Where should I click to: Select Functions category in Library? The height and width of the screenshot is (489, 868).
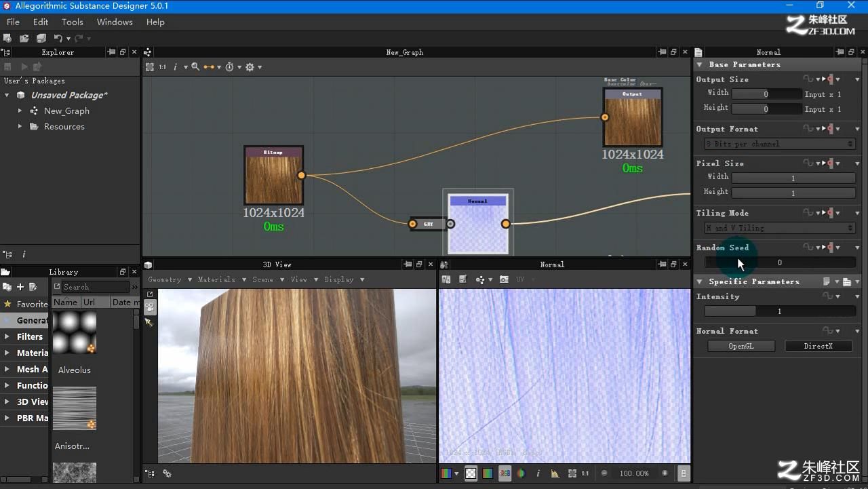[x=25, y=385]
